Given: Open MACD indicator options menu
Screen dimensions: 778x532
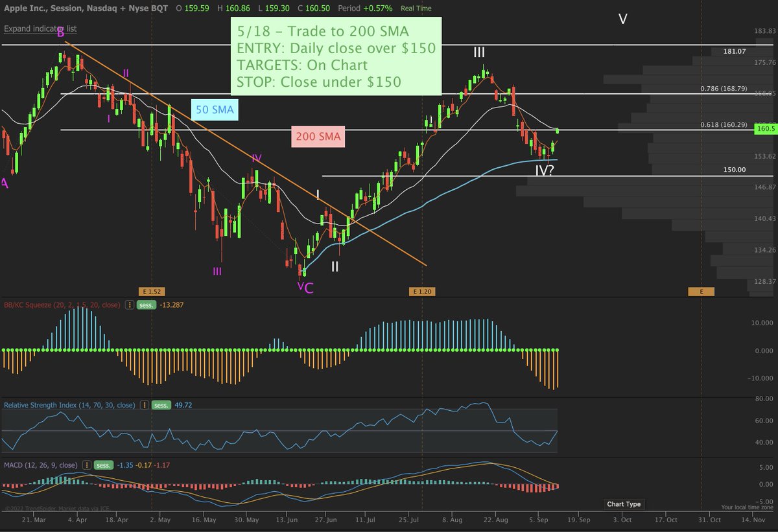Looking at the screenshot, I should coord(87,465).
